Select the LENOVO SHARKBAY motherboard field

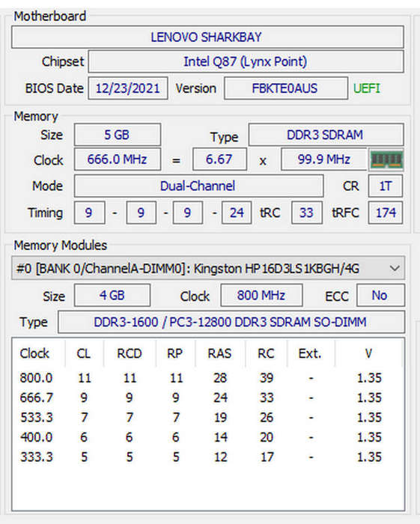click(x=207, y=37)
